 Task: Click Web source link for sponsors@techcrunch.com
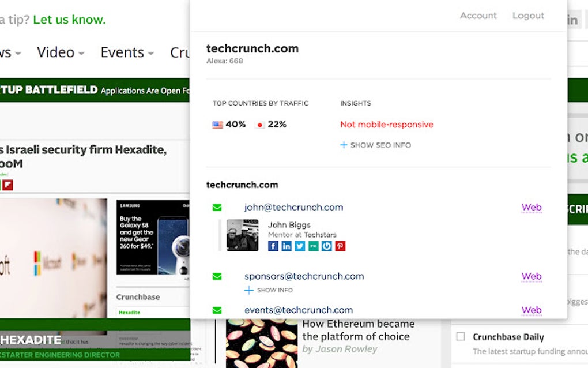point(532,276)
